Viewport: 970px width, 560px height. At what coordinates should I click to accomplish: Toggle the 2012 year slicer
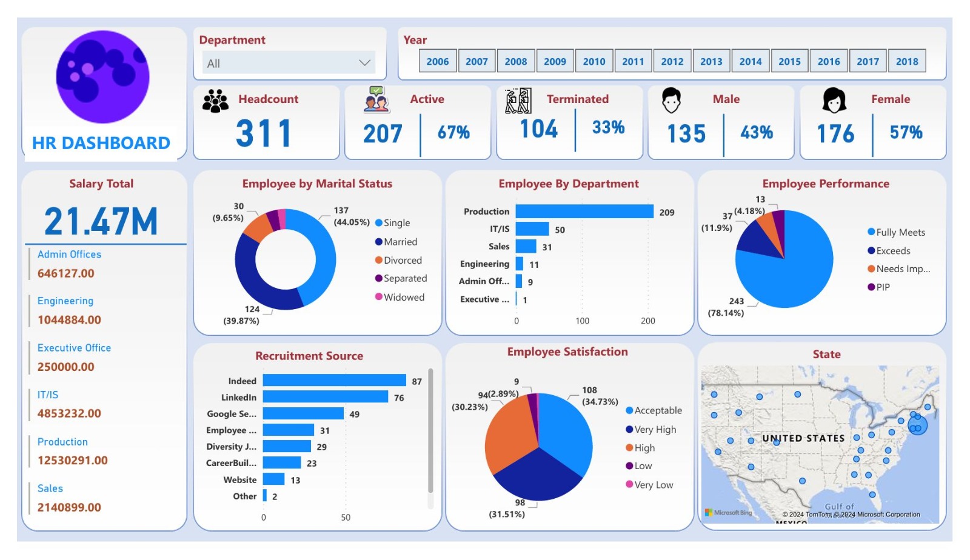coord(672,61)
